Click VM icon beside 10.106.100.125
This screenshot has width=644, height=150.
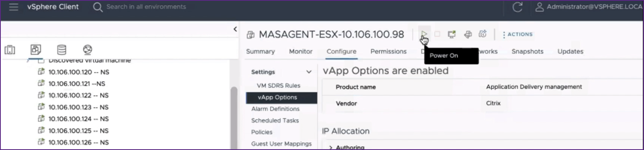[x=41, y=130]
